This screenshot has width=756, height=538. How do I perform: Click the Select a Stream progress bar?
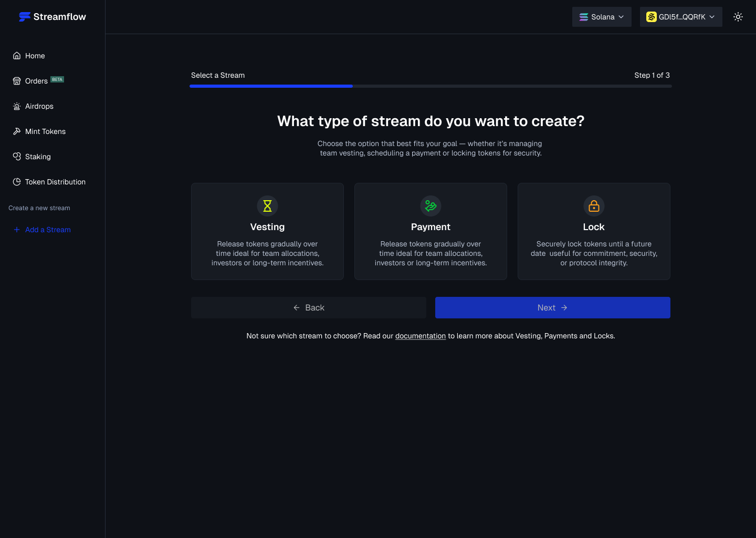tap(430, 86)
